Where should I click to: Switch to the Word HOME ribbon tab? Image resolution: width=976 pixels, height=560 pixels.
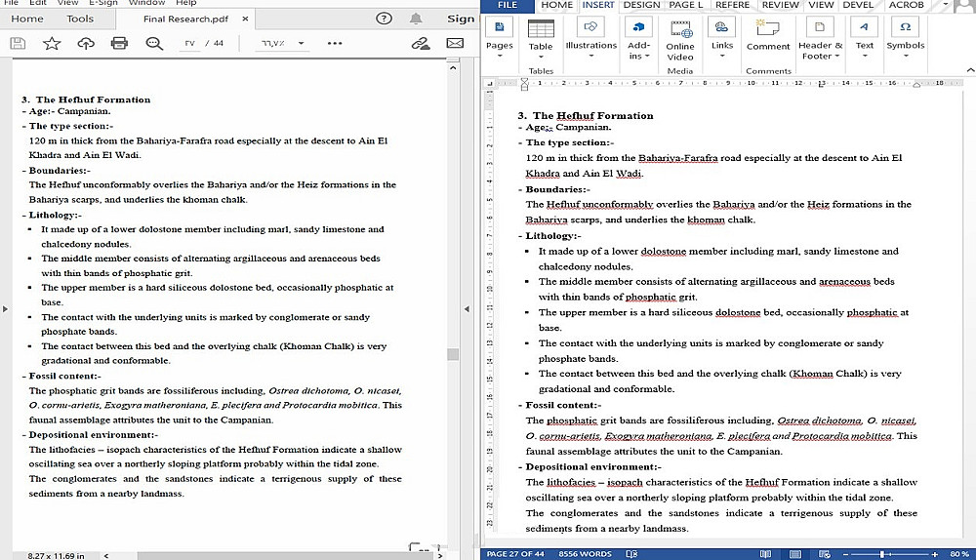pos(556,5)
